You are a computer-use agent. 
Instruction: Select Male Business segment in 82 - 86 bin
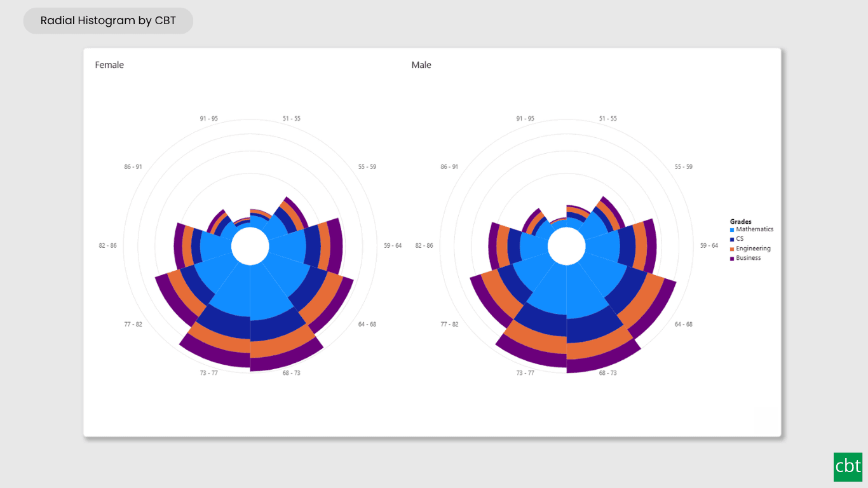493,246
